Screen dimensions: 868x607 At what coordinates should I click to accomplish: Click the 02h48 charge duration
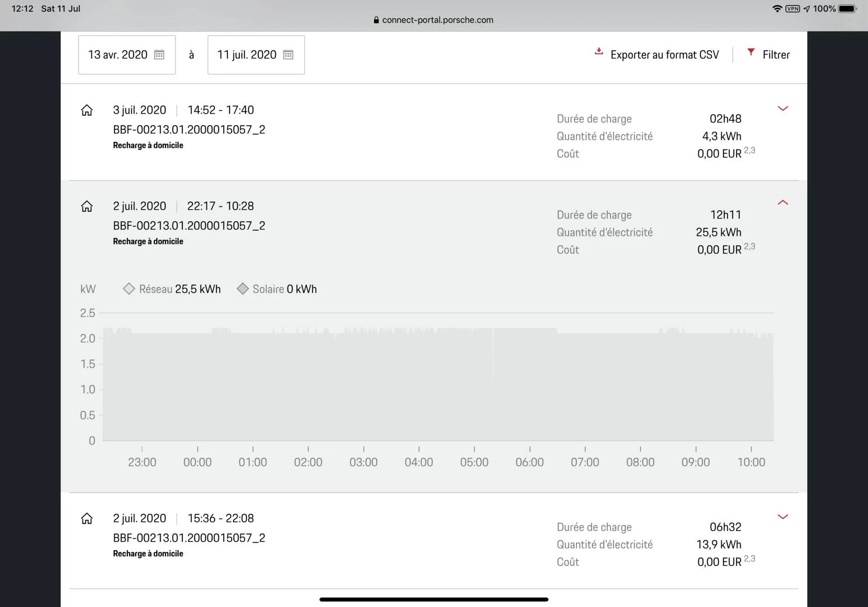[725, 119]
